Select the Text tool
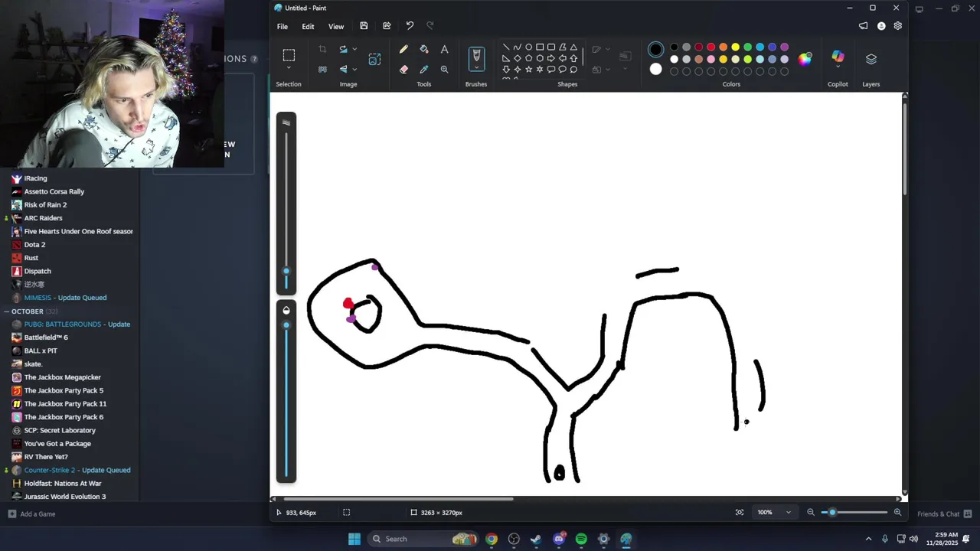The image size is (980, 551). coord(444,50)
